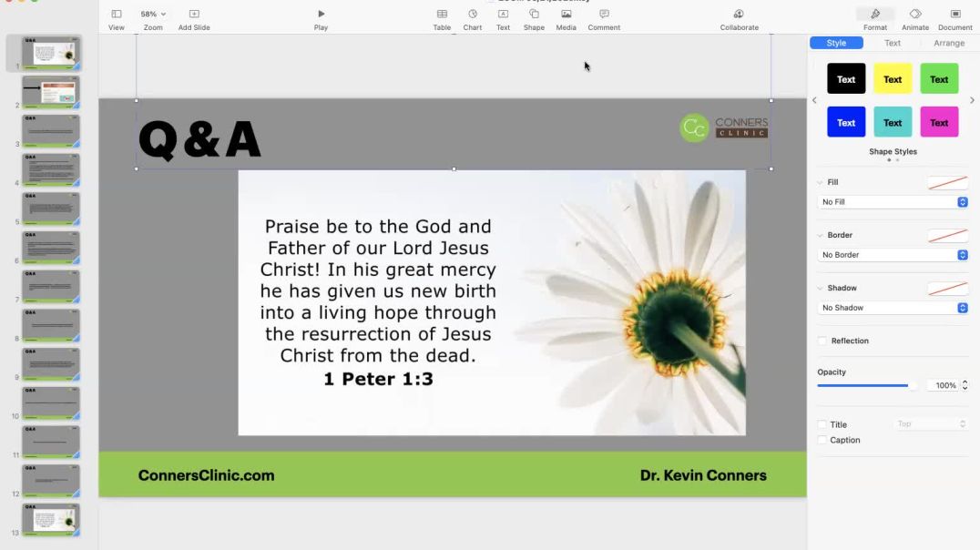Click the Conners Clinic logo on slide

(x=724, y=127)
